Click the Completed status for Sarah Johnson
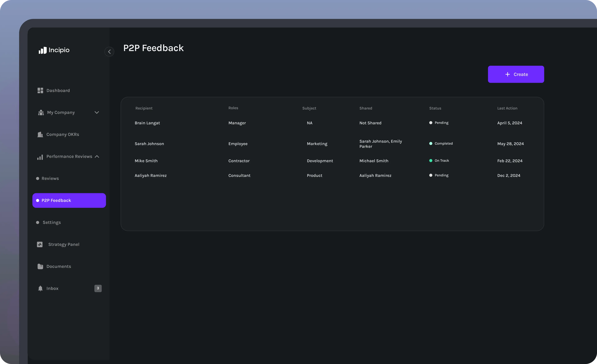This screenshot has height=364, width=597. [443, 143]
